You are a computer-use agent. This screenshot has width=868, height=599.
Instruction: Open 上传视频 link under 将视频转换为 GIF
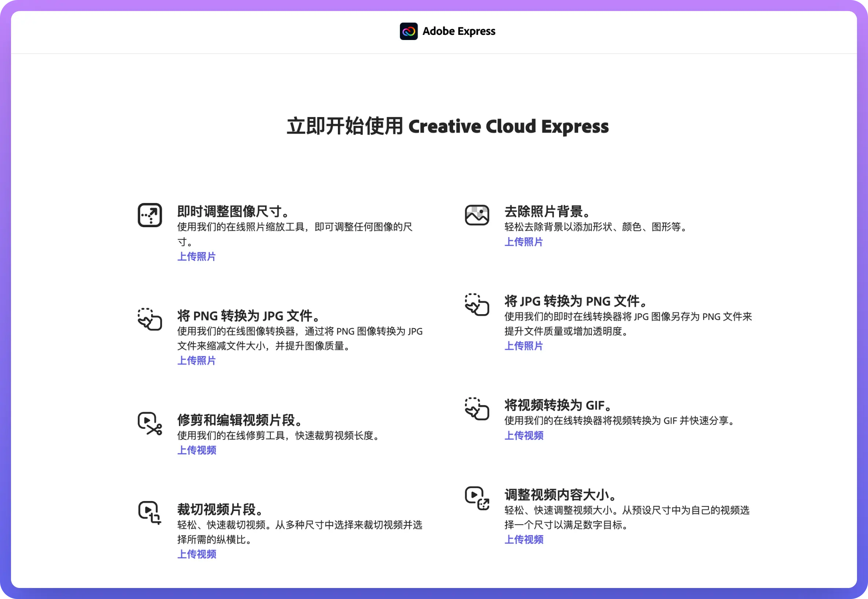click(x=524, y=436)
